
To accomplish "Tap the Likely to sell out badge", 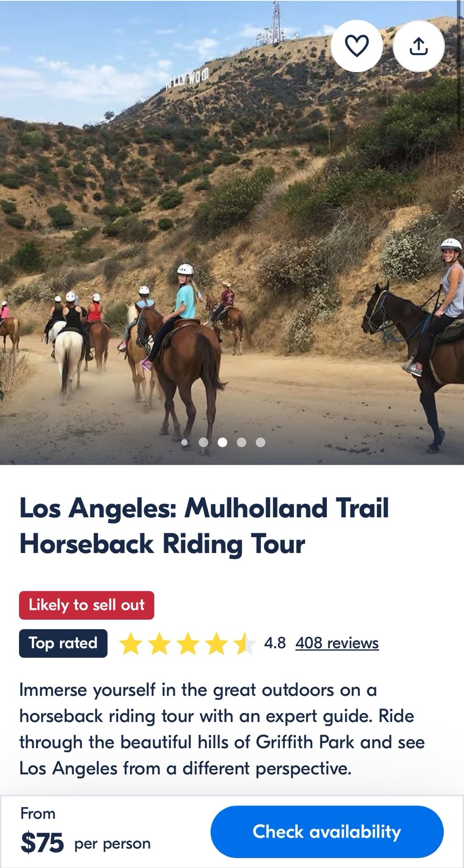I will [86, 605].
